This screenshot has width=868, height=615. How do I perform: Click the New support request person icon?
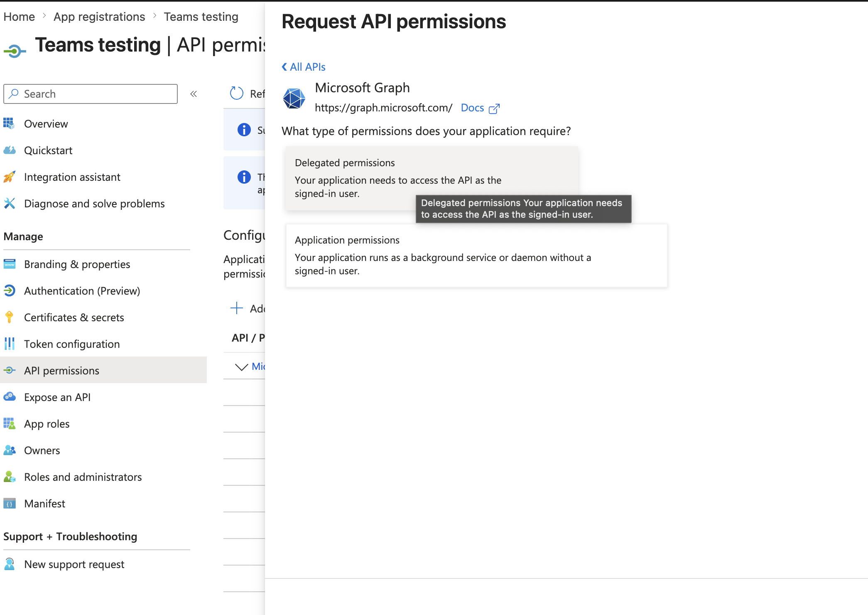click(x=9, y=564)
